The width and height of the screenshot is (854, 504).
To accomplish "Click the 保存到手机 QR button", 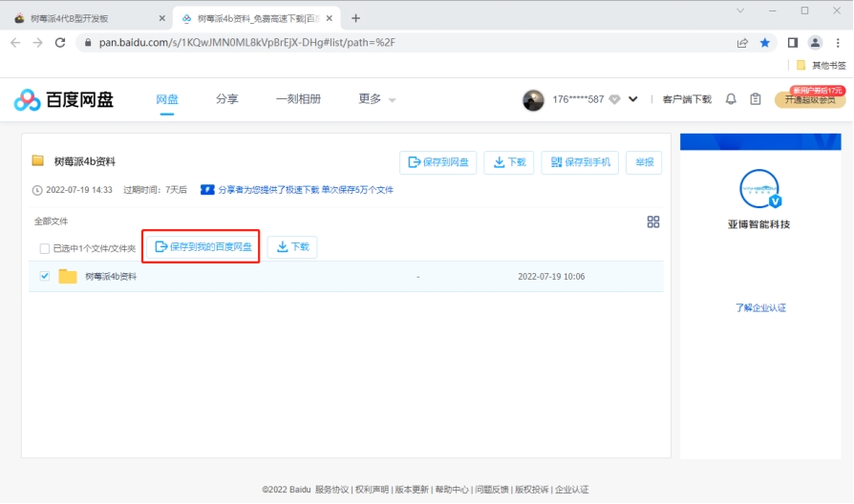I will pyautogui.click(x=580, y=162).
